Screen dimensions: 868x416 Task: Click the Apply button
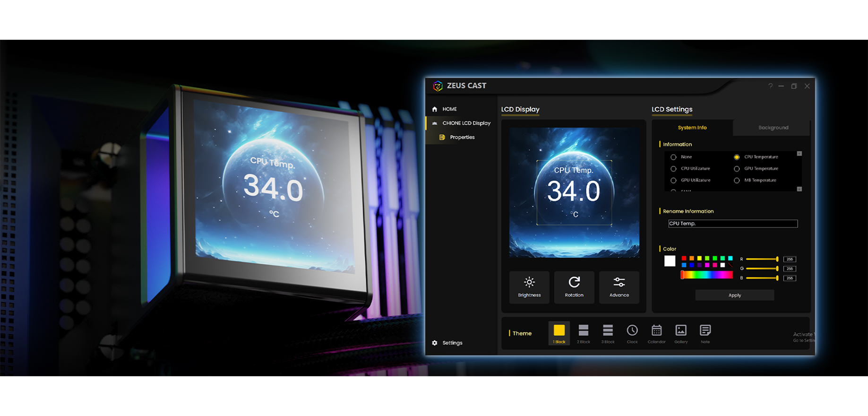pyautogui.click(x=735, y=295)
